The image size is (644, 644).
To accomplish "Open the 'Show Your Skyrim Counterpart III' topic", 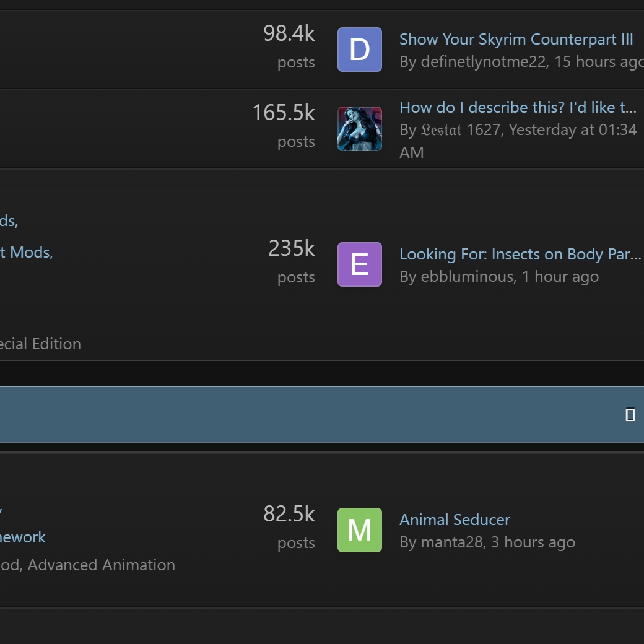I will pos(516,40).
